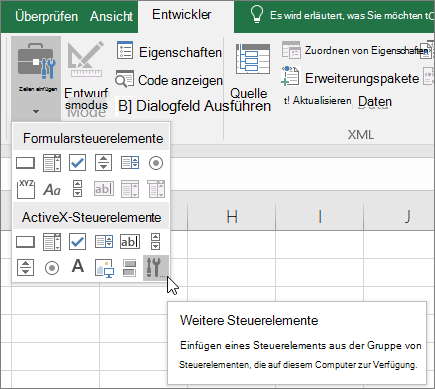Select column H header

232,217
